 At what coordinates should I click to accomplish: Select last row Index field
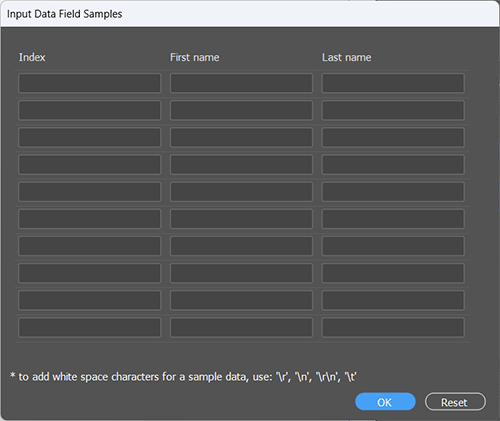pyautogui.click(x=90, y=328)
